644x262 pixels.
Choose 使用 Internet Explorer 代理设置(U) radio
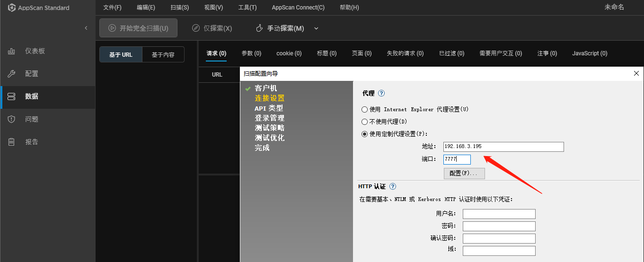364,109
